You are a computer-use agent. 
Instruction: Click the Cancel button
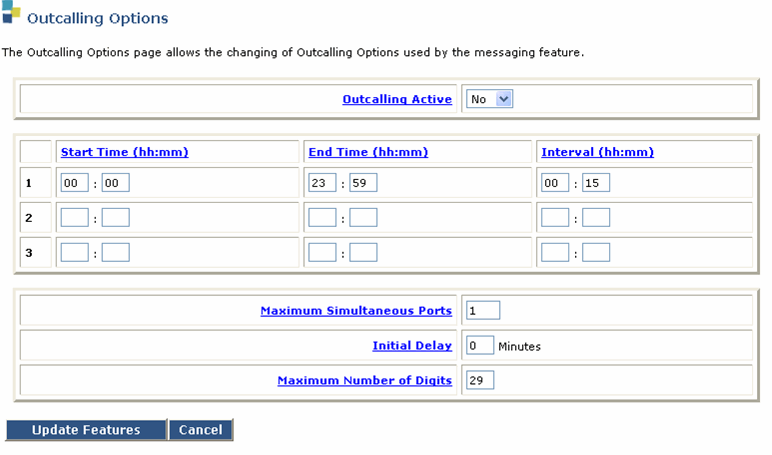201,430
